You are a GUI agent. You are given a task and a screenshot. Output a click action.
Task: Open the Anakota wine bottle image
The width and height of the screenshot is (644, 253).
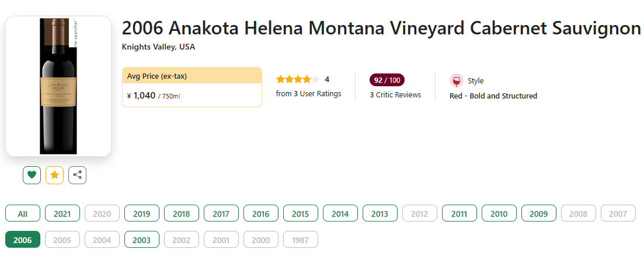[x=58, y=86]
